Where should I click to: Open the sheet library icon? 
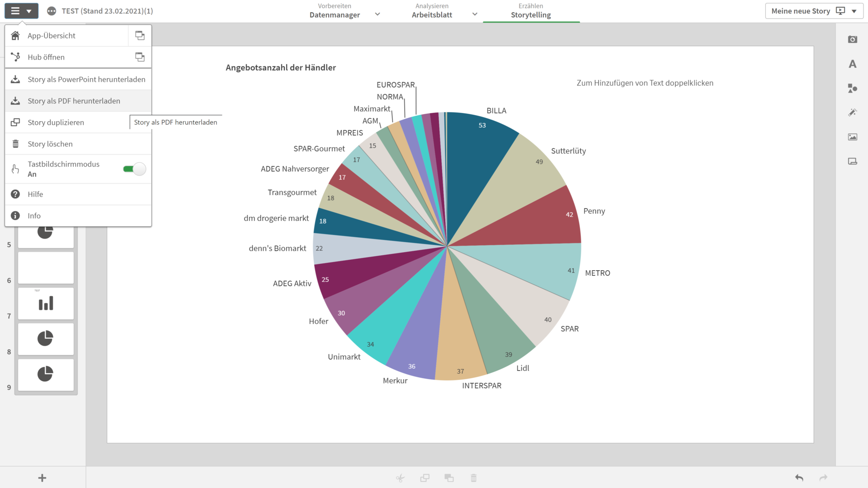852,161
